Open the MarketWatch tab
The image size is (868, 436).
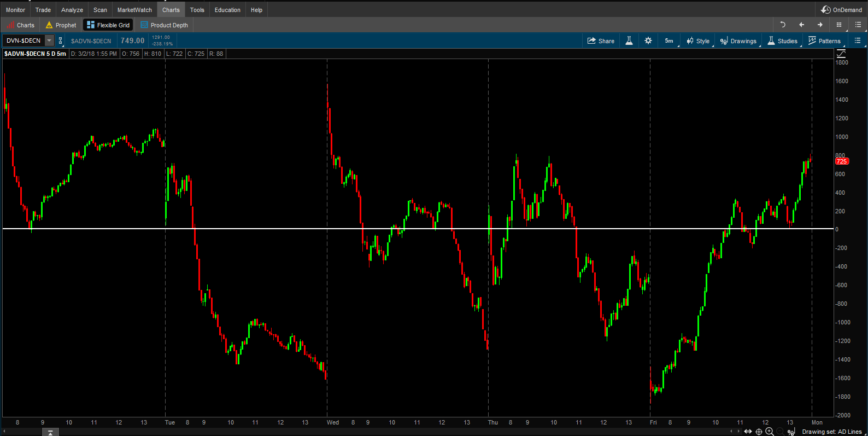point(134,10)
